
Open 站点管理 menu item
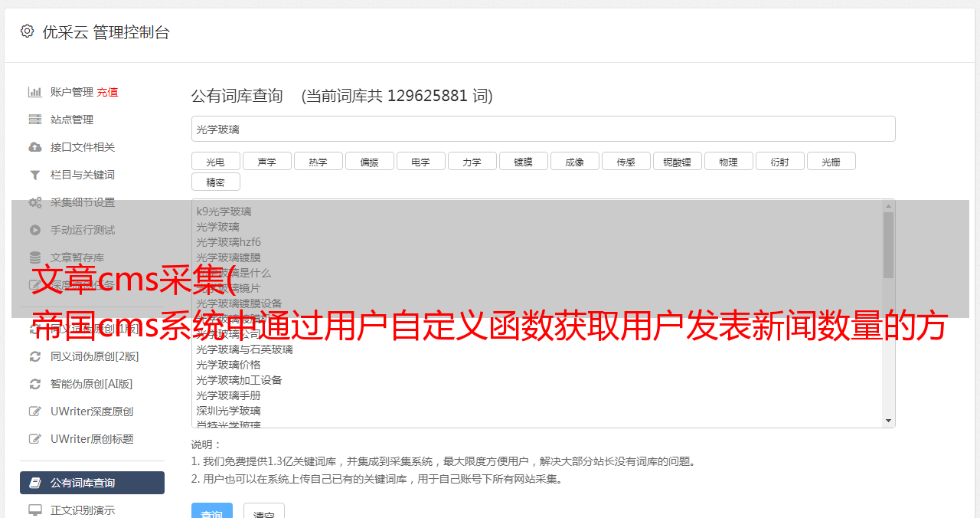pyautogui.click(x=72, y=120)
